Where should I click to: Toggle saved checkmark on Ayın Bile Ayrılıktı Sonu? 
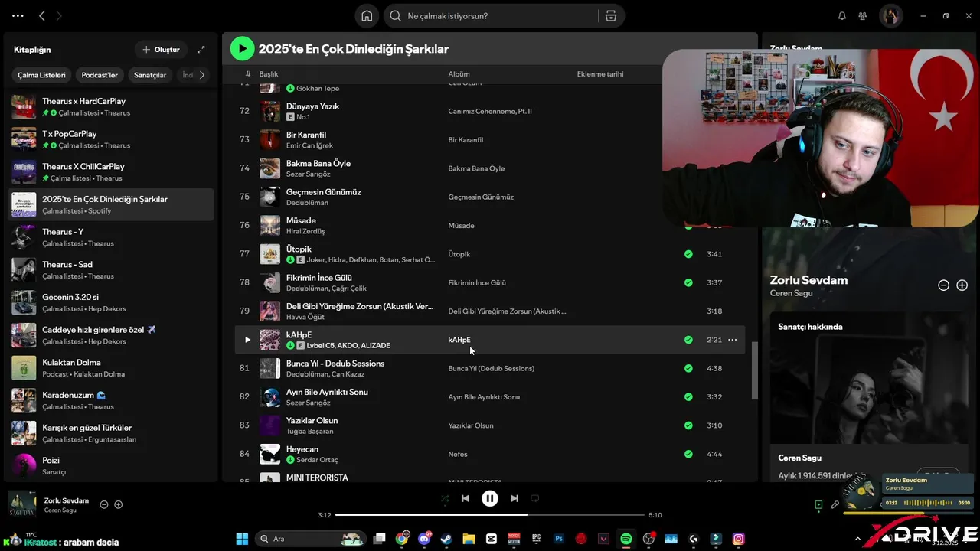(688, 396)
